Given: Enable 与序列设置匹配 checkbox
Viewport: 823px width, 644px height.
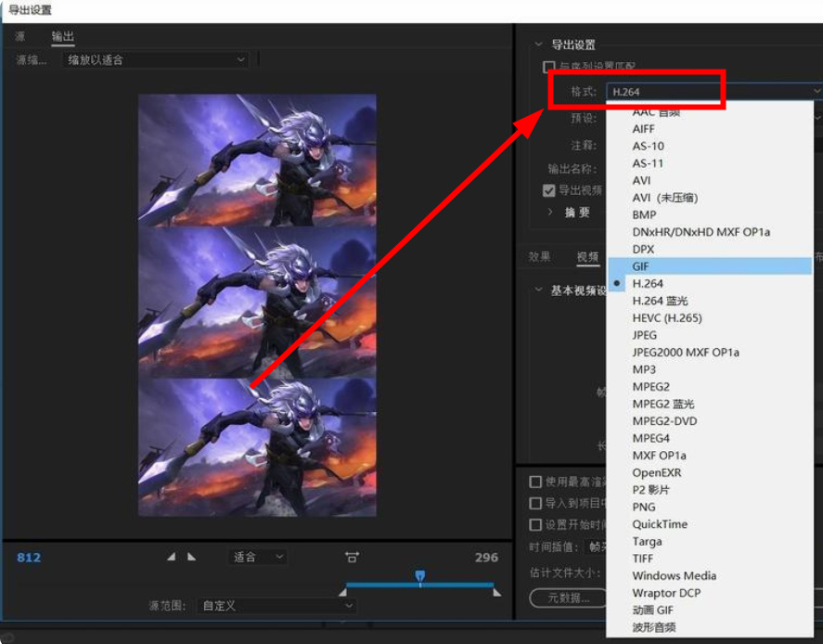Looking at the screenshot, I should [x=549, y=67].
